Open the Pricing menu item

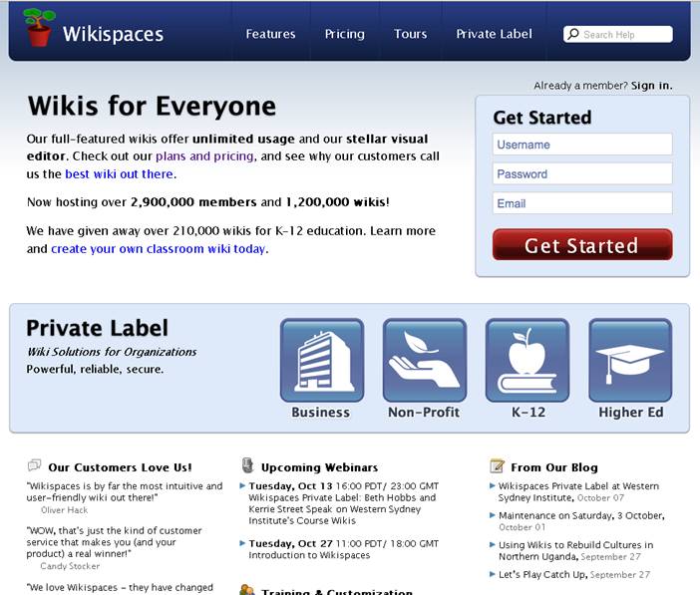pyautogui.click(x=345, y=34)
